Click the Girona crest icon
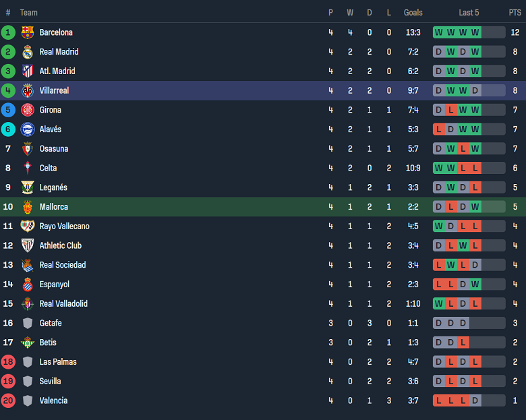The width and height of the screenshot is (526, 420). click(x=28, y=110)
